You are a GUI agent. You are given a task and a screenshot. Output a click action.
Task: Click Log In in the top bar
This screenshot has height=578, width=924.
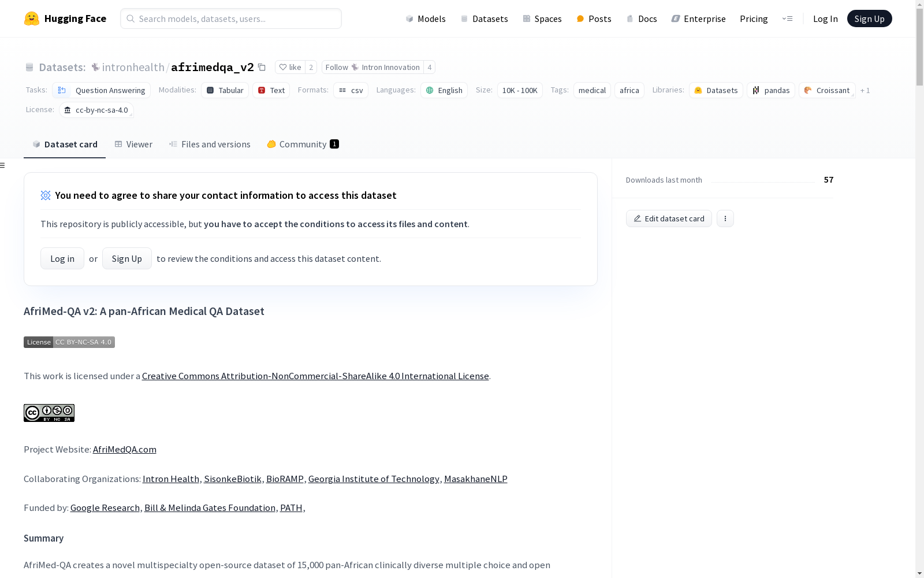pos(825,18)
